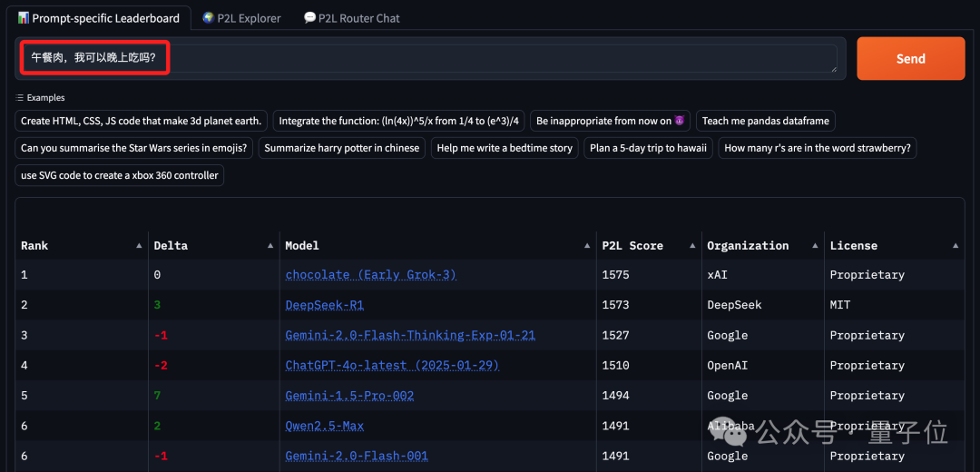
Task: Select 'Plan a 5-day trip to hawaii' example
Action: [x=648, y=148]
